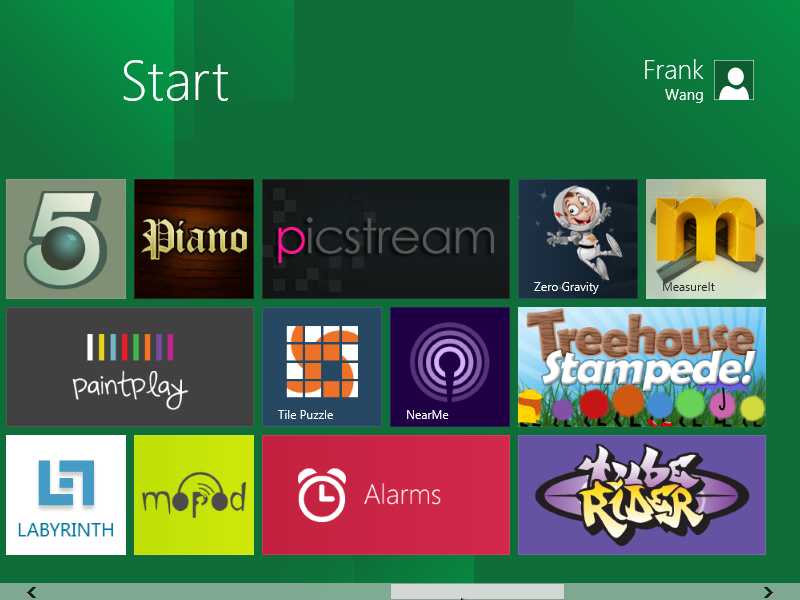Open the Treehouse Stampede game tile
Viewport: 800px width, 600px height.
coord(642,367)
